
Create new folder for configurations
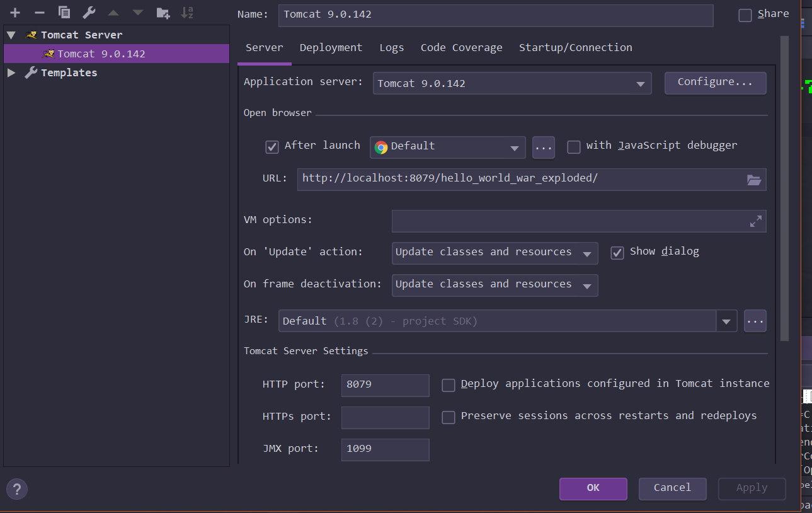[163, 13]
